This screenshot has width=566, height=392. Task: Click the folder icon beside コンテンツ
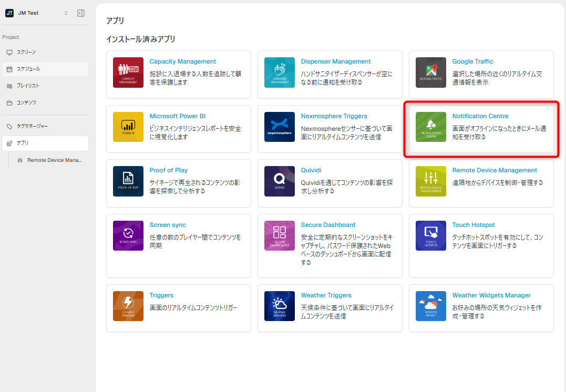[x=9, y=103]
